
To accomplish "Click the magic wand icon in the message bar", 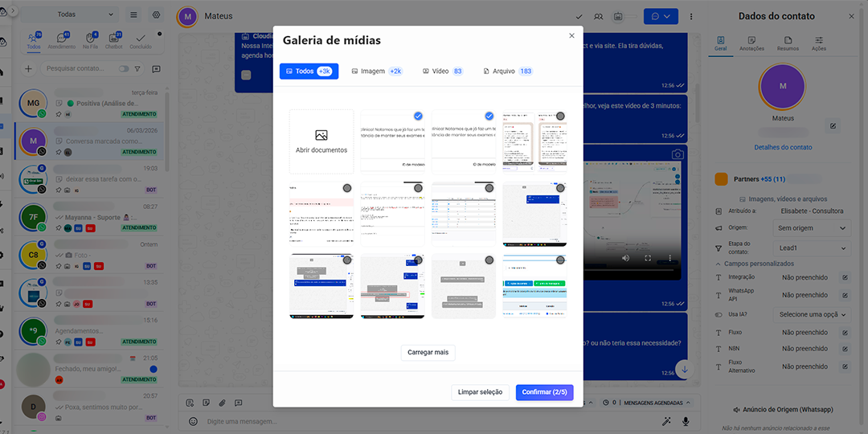I will click(666, 421).
